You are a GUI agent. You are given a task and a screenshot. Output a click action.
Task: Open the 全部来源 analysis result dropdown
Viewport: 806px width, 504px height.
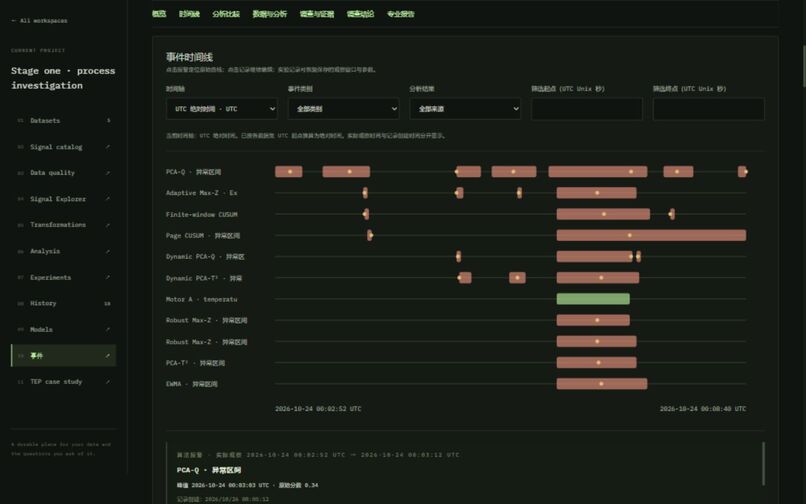(465, 109)
